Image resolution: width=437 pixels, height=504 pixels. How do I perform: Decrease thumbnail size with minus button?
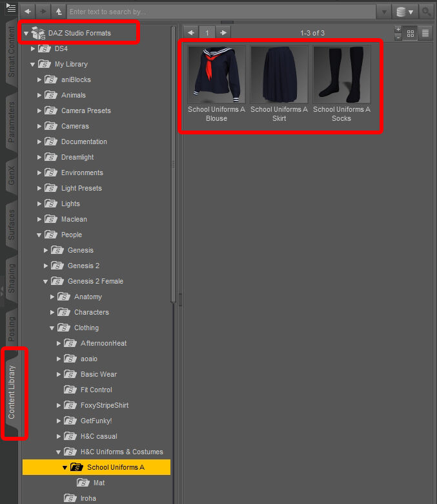click(x=398, y=37)
